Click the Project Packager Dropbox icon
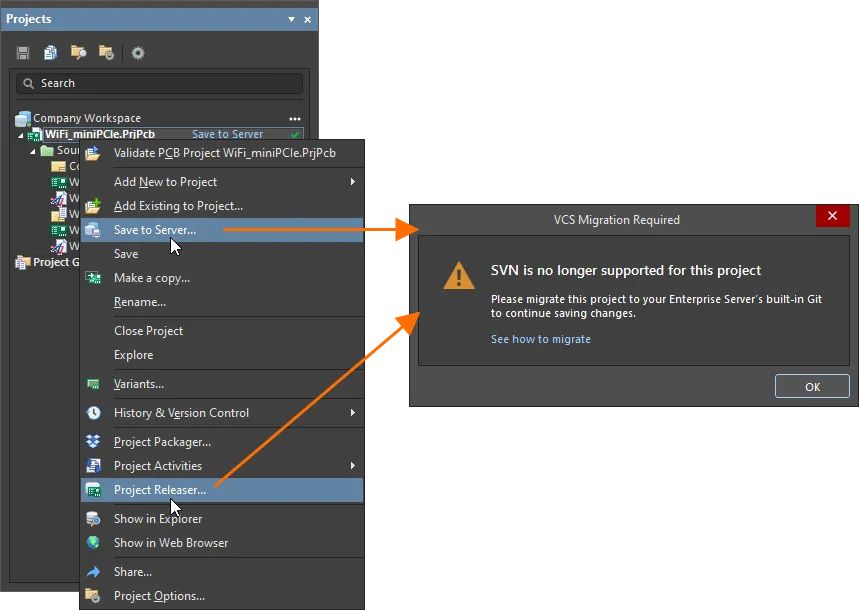859x610 pixels. 93,442
